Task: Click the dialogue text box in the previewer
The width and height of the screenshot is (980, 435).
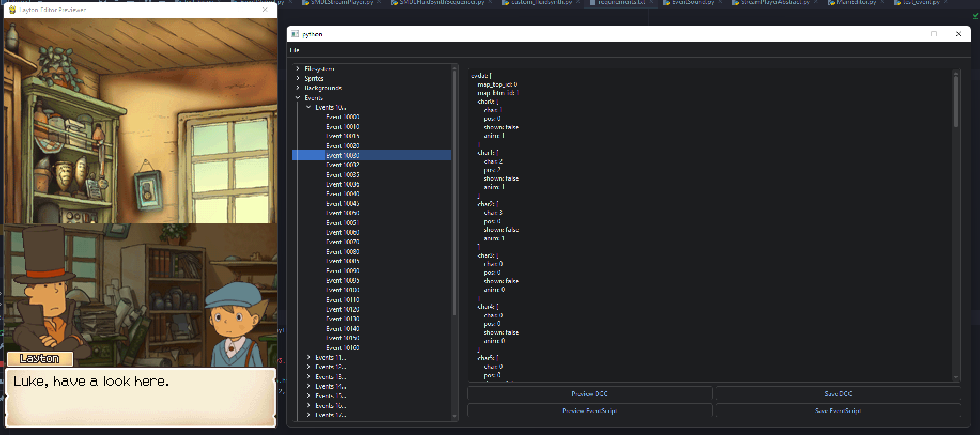Action: (141, 397)
